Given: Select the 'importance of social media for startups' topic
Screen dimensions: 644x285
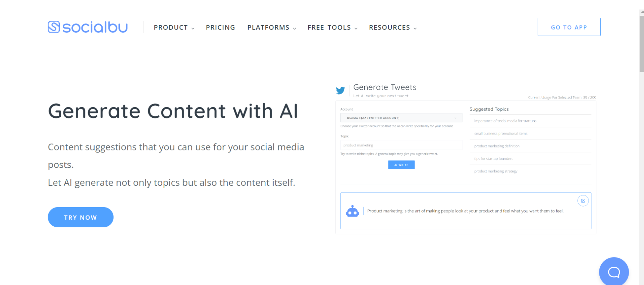Looking at the screenshot, I should (505, 121).
